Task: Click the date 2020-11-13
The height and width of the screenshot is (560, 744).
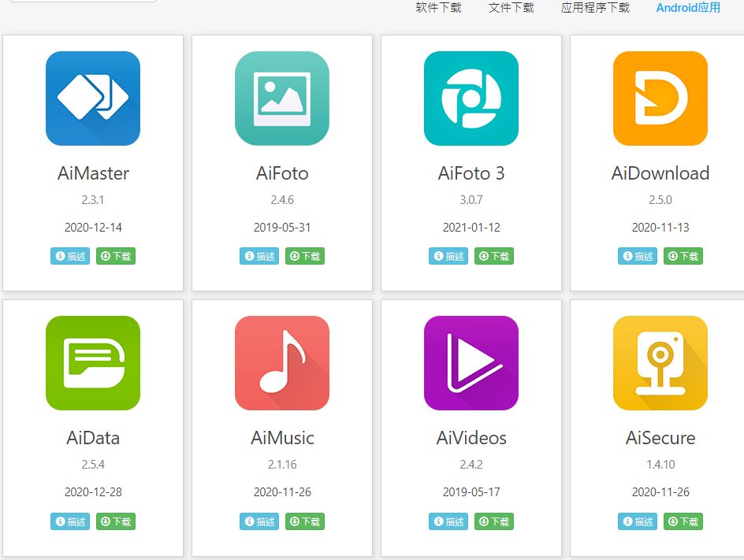Action: coord(660,228)
